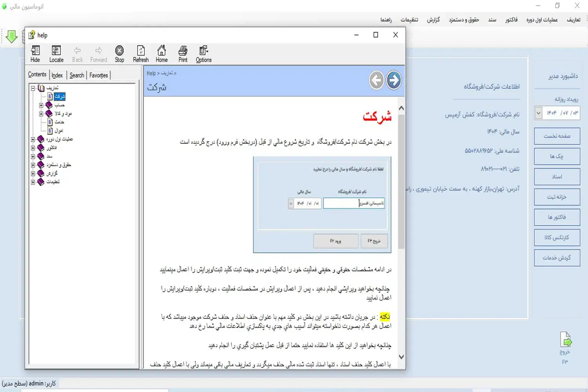This screenshot has width=588, height=392.
Task: Open the گزارش menu in menu bar
Action: pyautogui.click(x=433, y=20)
